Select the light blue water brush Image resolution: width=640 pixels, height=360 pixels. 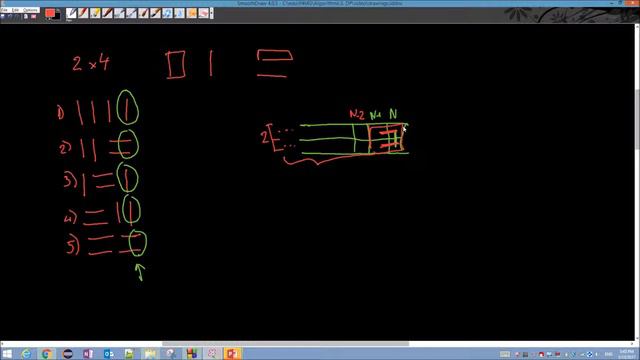180,13
